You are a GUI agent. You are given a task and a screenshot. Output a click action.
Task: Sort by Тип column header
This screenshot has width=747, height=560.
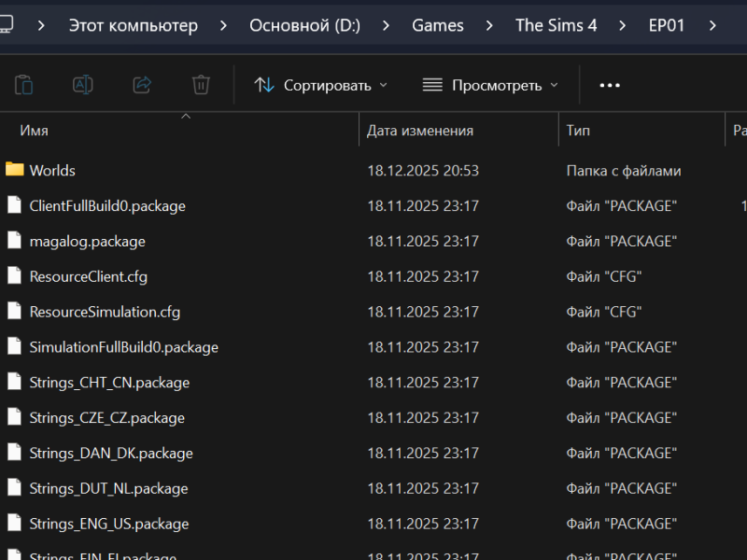(578, 131)
